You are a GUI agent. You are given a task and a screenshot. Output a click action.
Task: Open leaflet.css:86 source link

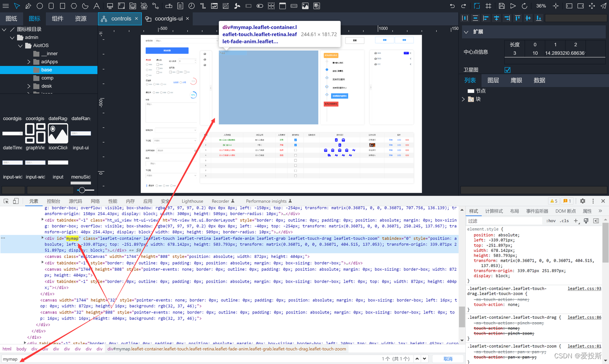(x=584, y=317)
